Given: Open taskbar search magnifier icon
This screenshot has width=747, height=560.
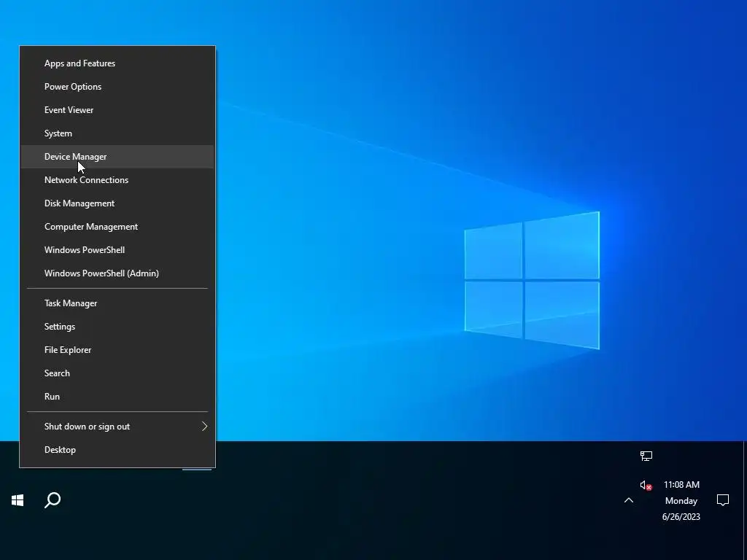Looking at the screenshot, I should point(53,500).
